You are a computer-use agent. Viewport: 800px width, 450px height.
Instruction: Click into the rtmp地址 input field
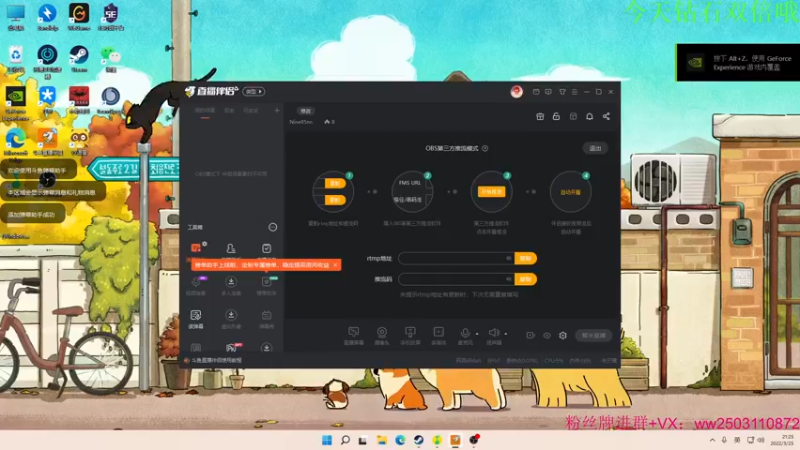457,258
